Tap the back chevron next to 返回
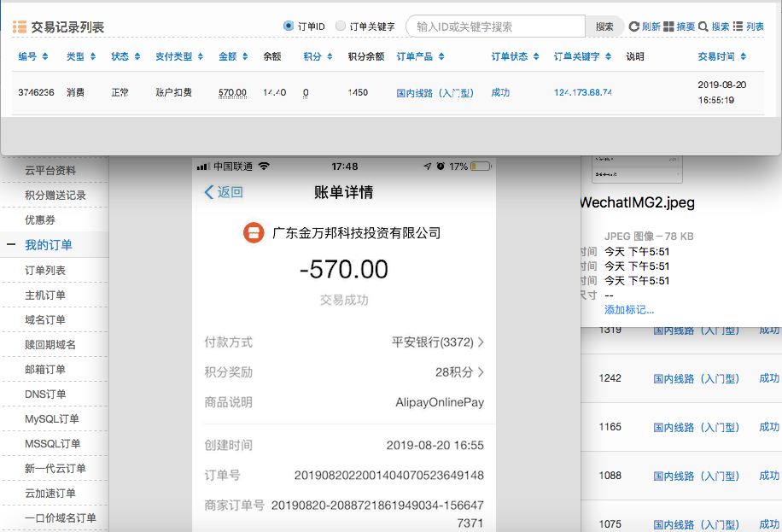 tap(209, 192)
